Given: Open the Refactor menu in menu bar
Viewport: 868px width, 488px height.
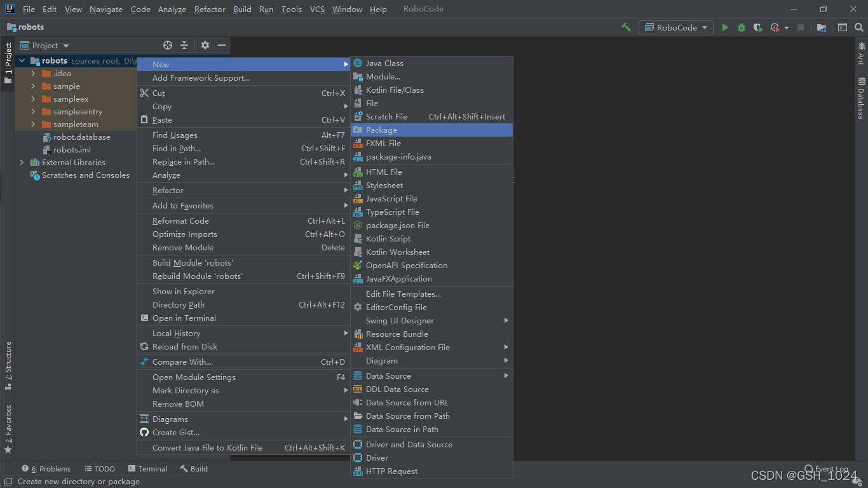Looking at the screenshot, I should [210, 9].
